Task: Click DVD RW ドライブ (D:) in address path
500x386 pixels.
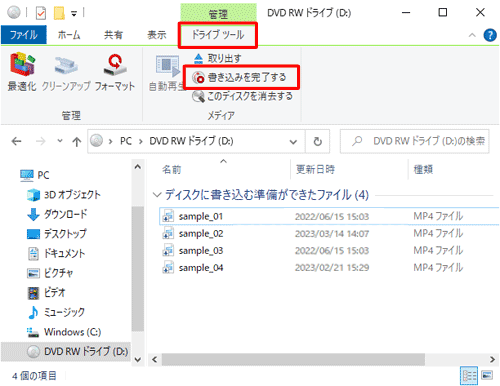Action: 191,141
